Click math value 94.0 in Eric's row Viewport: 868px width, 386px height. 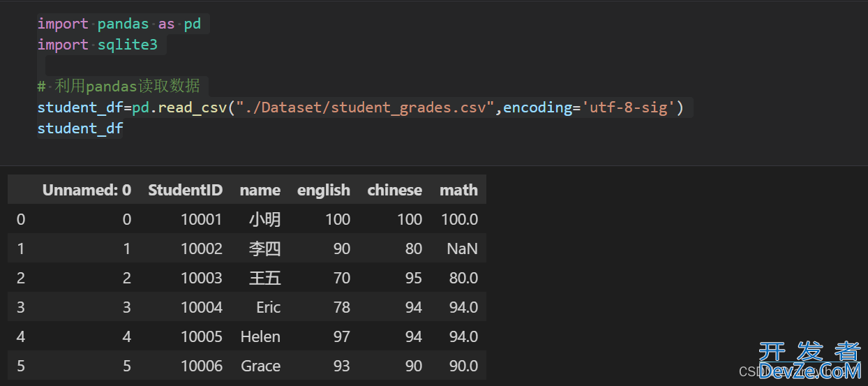463,307
